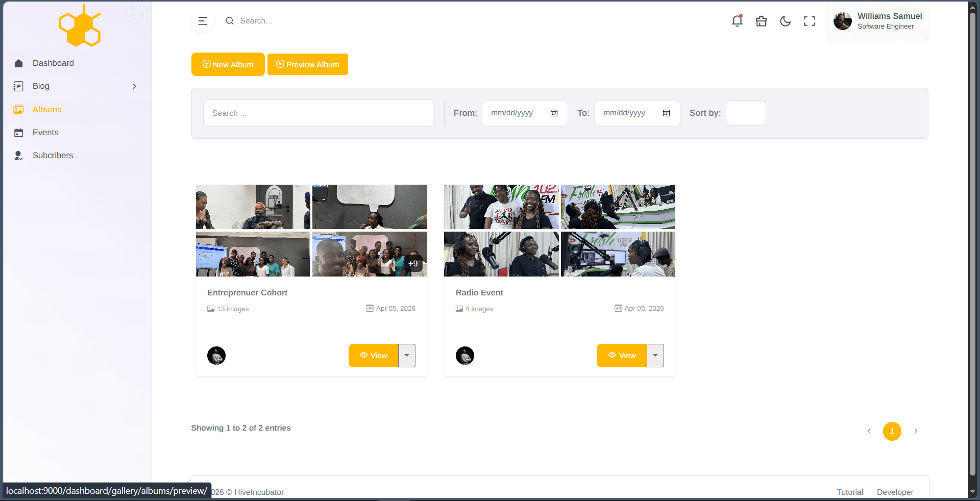980x501 pixels.
Task: View the Entreprenuer Cohort album
Action: pos(374,356)
